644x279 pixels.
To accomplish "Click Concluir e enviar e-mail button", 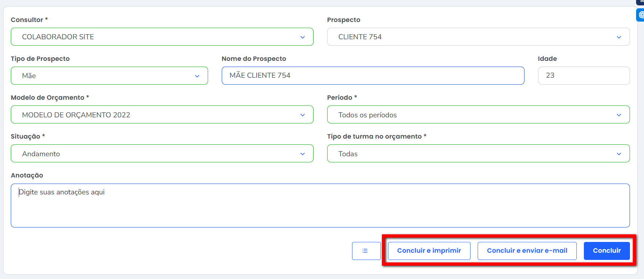I will point(527,251).
